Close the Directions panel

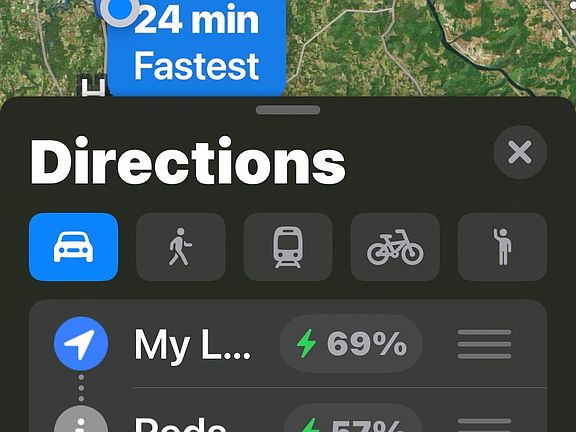pyautogui.click(x=520, y=152)
